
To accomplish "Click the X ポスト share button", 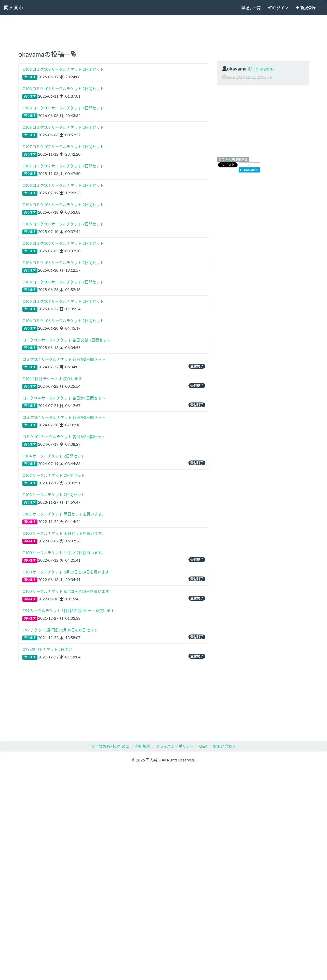I will click(x=228, y=165).
